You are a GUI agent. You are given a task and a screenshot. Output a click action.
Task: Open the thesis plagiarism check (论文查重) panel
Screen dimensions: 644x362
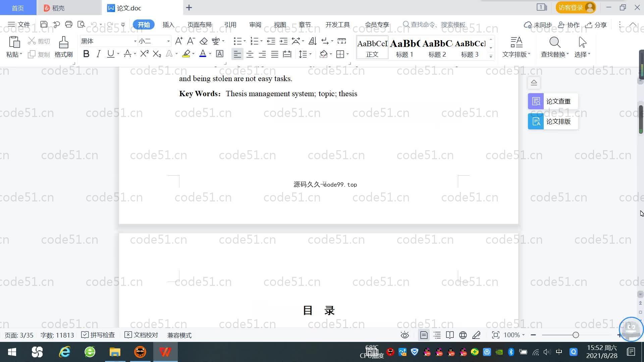[x=553, y=101]
